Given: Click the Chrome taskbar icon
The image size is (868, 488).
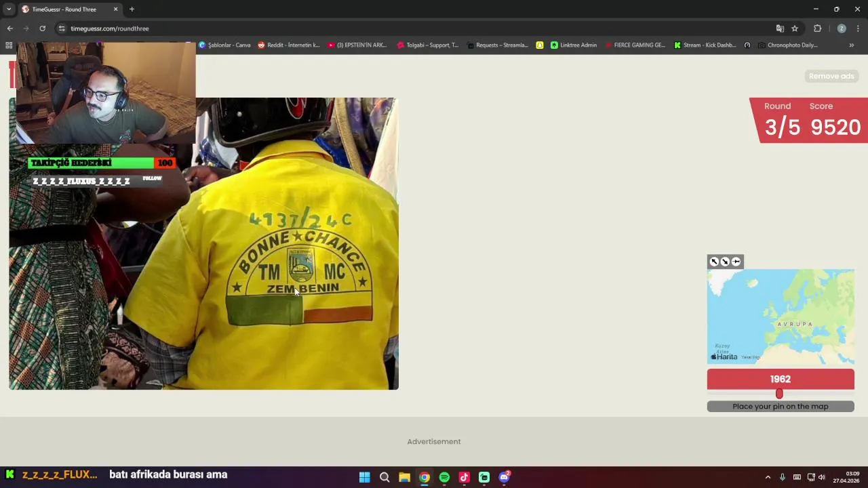Looking at the screenshot, I should coord(424,477).
